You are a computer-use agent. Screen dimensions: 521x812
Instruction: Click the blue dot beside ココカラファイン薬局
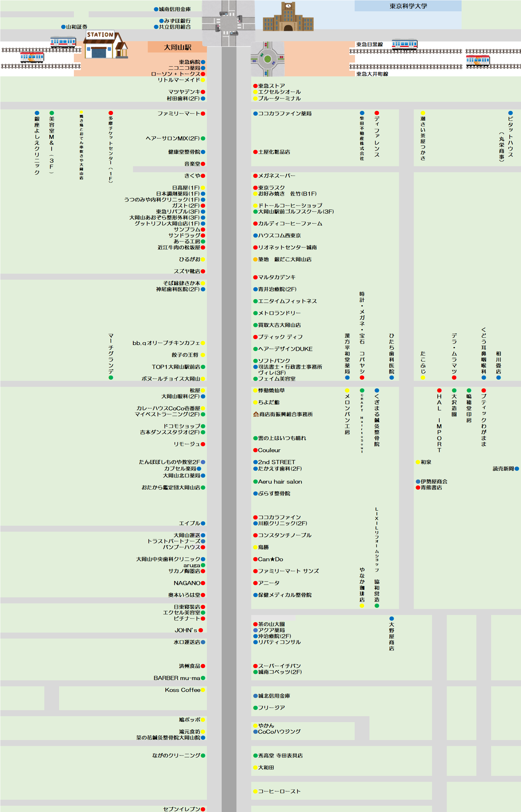(255, 113)
